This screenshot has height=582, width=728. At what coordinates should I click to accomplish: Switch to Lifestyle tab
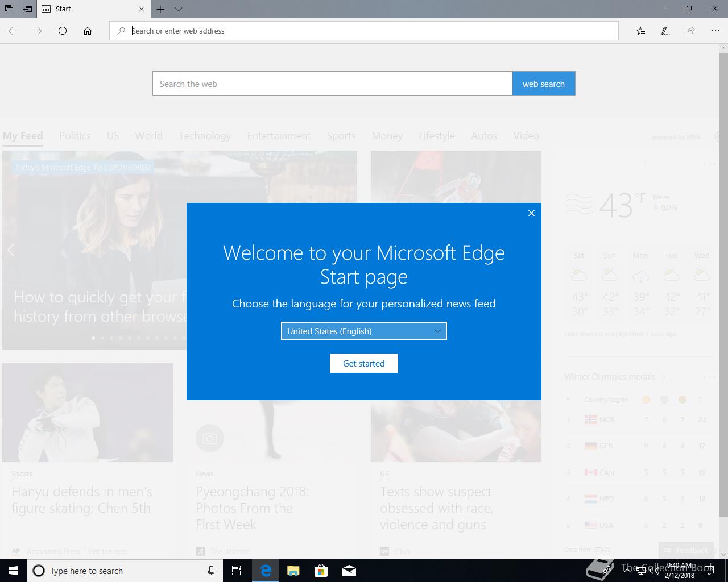point(437,136)
